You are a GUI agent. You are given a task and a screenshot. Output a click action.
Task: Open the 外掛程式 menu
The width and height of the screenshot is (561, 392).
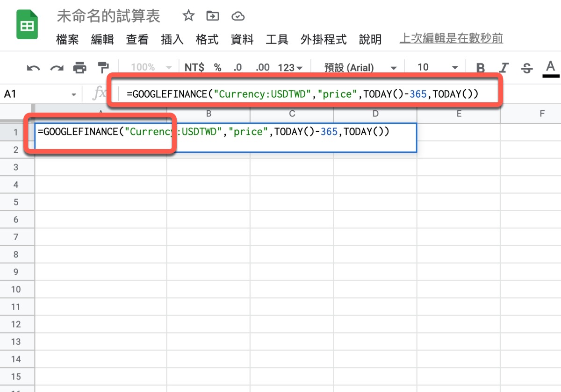click(324, 40)
